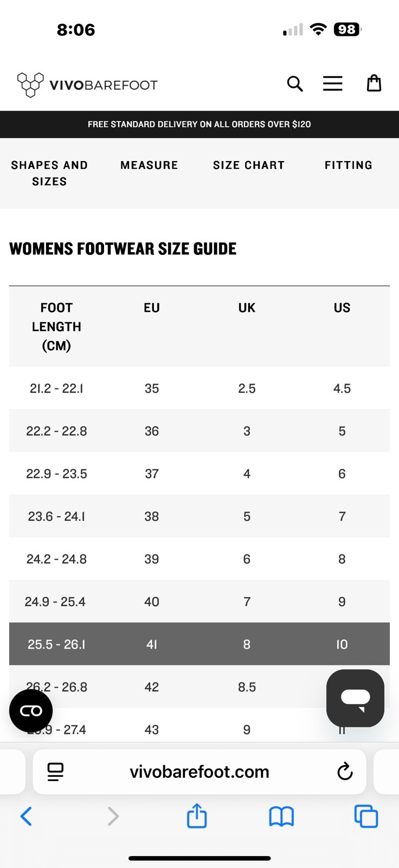Select the Size Chart tab
This screenshot has width=399, height=868.
click(x=249, y=165)
